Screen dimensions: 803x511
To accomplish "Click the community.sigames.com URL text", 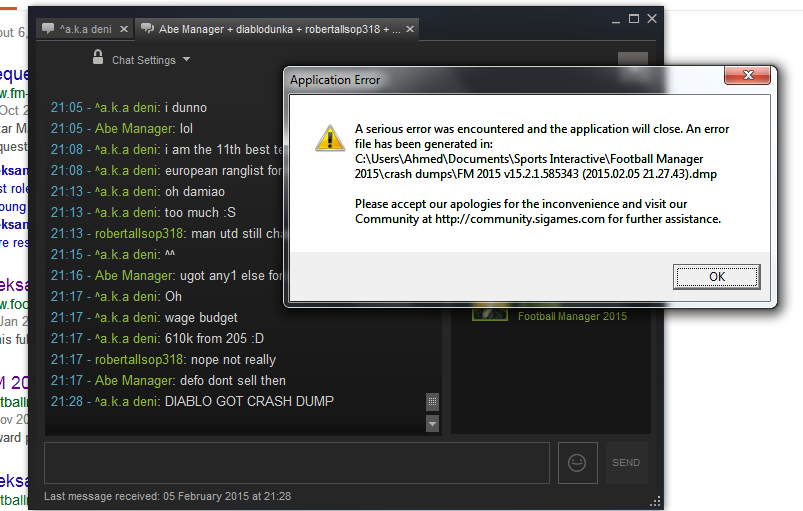I will tap(520, 219).
